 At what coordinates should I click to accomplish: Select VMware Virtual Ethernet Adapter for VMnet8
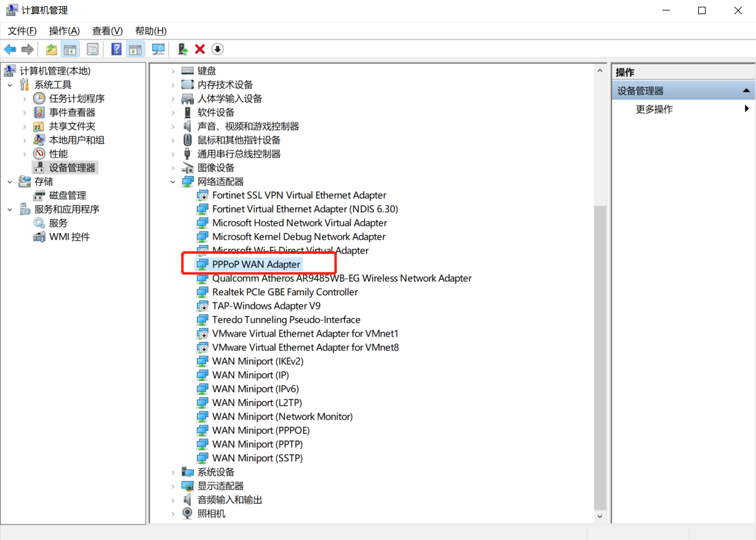tap(306, 347)
